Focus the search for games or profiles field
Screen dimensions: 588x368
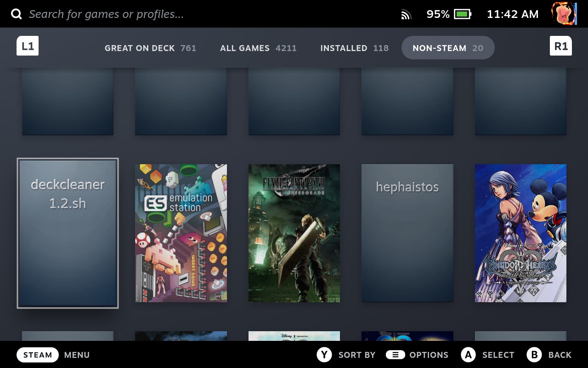[107, 14]
